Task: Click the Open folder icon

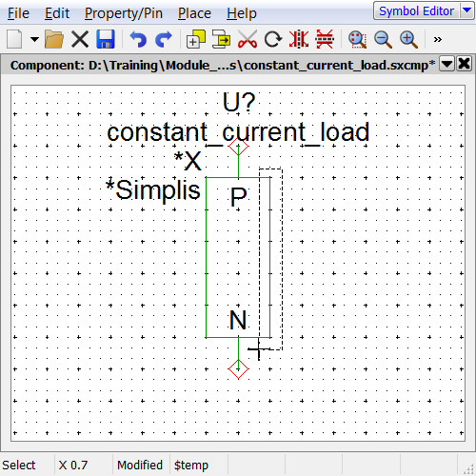Action: click(54, 39)
